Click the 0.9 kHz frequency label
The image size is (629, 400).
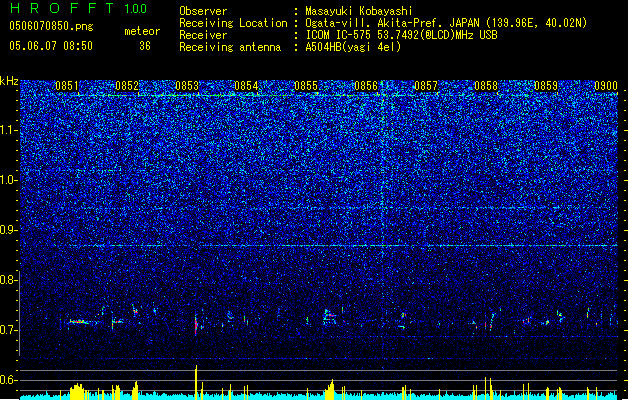click(x=9, y=230)
